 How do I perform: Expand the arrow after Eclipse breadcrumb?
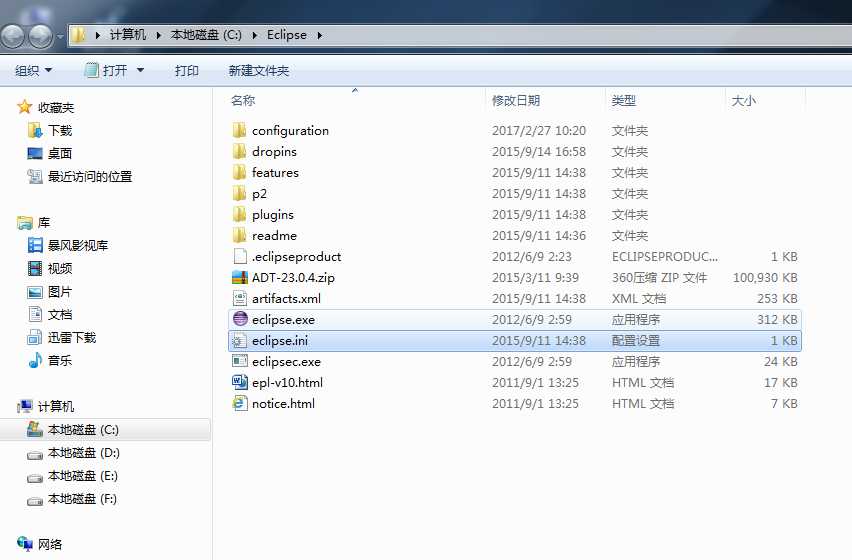click(x=320, y=35)
